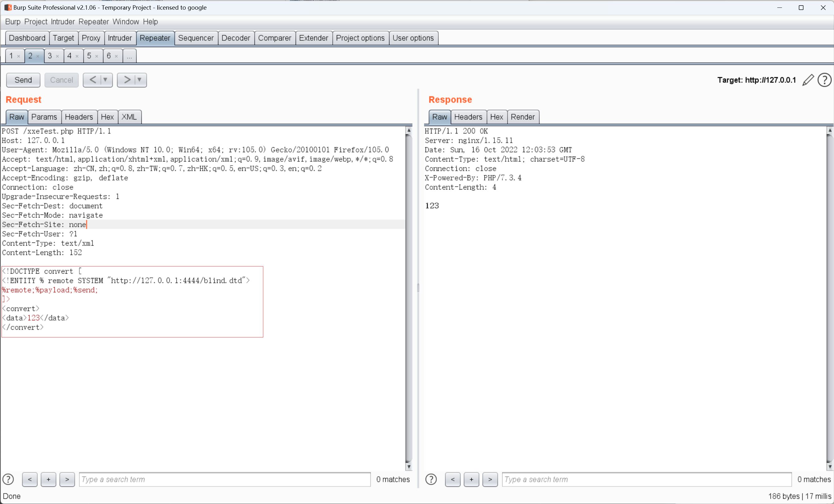The height and width of the screenshot is (504, 834).
Task: Show request XML view
Action: tap(129, 117)
